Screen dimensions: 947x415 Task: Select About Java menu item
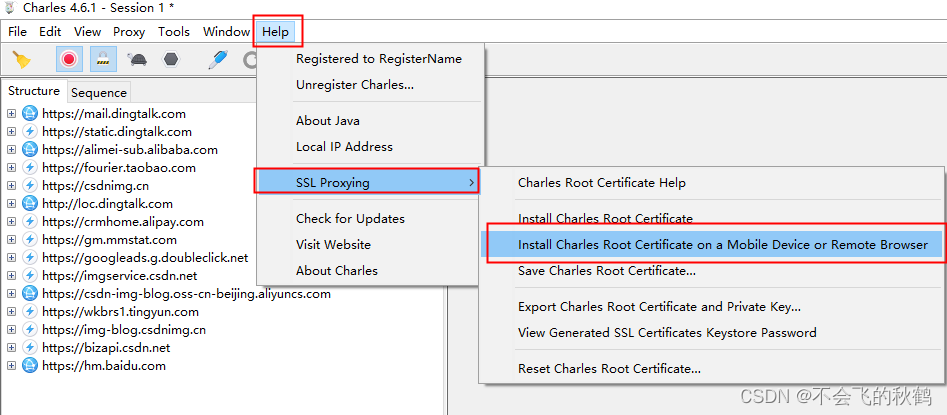tap(327, 121)
